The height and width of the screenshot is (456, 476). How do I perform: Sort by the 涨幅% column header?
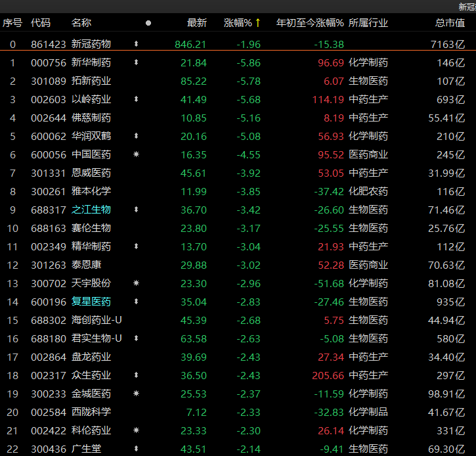(x=238, y=23)
